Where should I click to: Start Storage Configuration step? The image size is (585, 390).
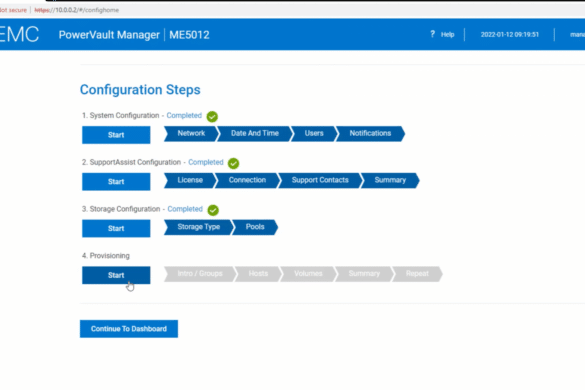pos(116,228)
